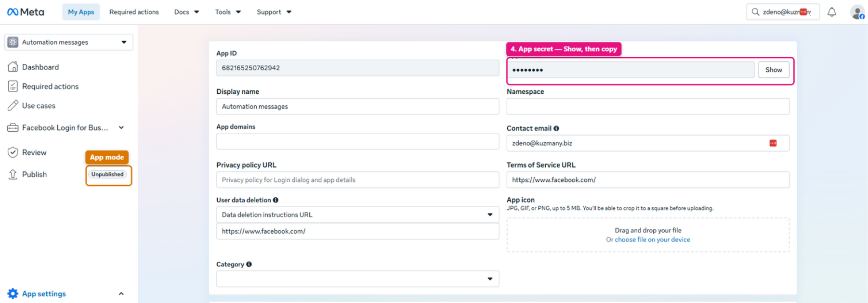
Task: Click the App ID field
Action: [x=357, y=68]
